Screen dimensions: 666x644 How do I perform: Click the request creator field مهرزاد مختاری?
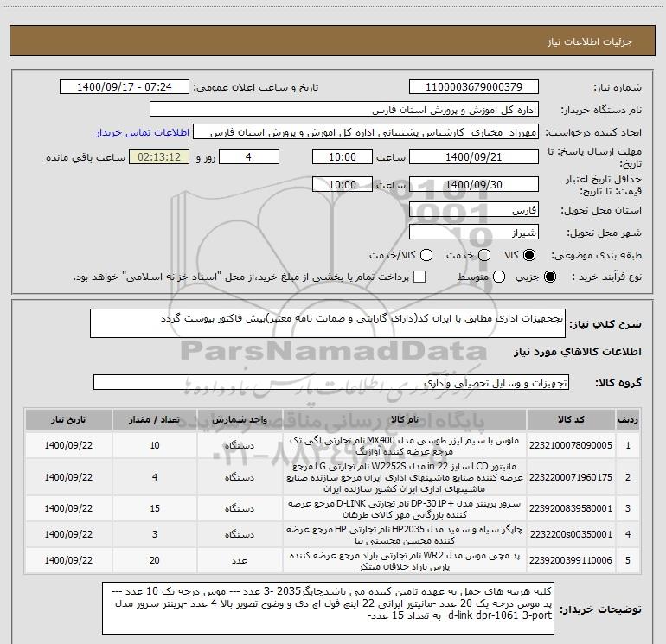click(366, 132)
